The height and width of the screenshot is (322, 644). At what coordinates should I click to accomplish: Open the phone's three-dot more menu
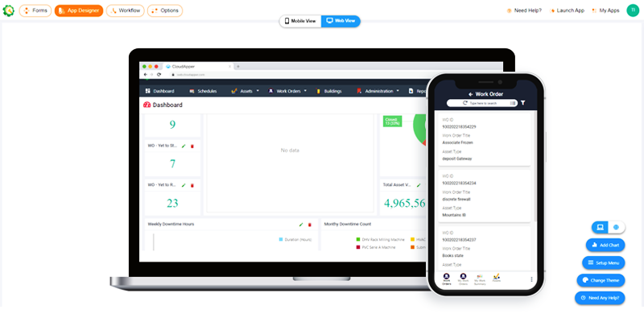pyautogui.click(x=531, y=279)
